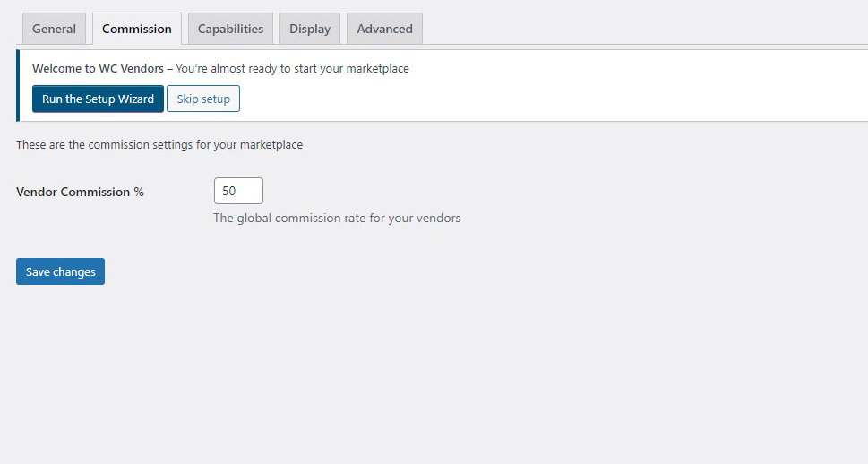Focus the Vendor Commission % input box
The image size is (868, 464).
click(238, 191)
